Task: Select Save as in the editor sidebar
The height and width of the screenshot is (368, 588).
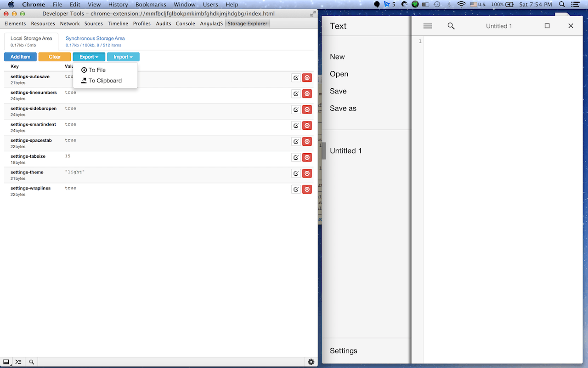Action: pyautogui.click(x=343, y=108)
